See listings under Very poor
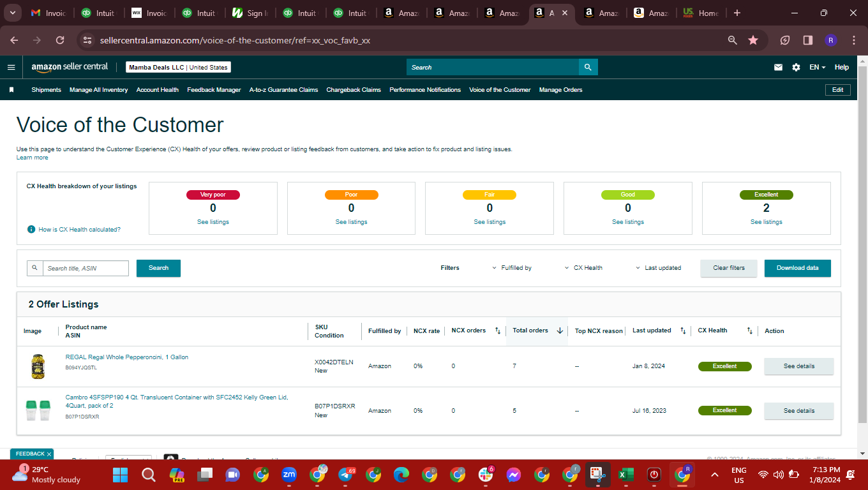 point(213,222)
